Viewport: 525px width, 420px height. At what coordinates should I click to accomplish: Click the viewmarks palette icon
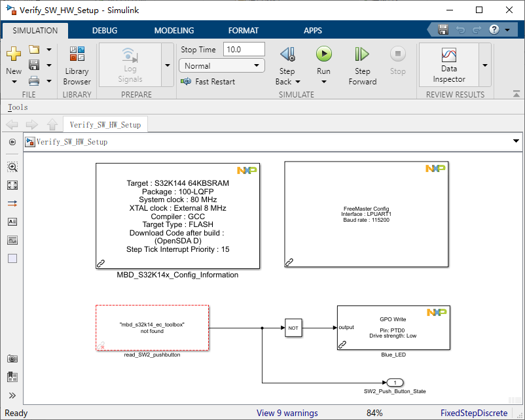[12, 377]
